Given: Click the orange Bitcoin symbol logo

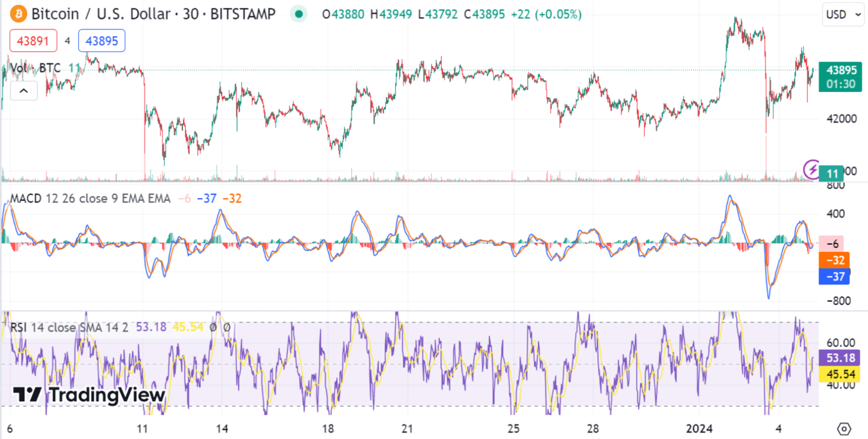Looking at the screenshot, I should tap(18, 14).
